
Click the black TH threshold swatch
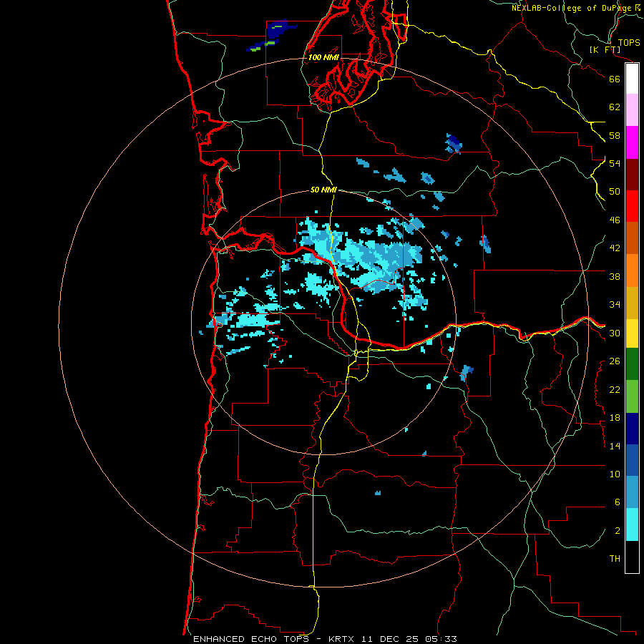632,557
